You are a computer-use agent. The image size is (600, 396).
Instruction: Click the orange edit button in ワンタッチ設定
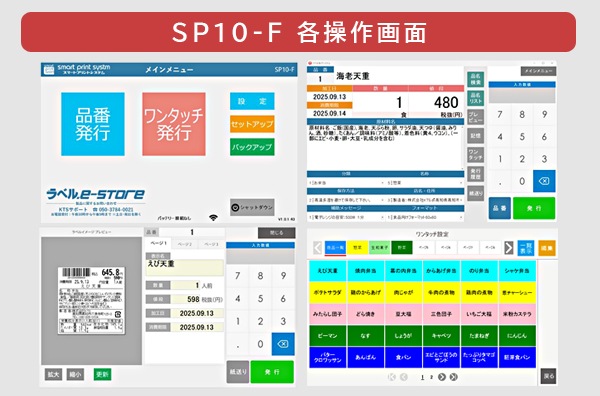click(546, 248)
